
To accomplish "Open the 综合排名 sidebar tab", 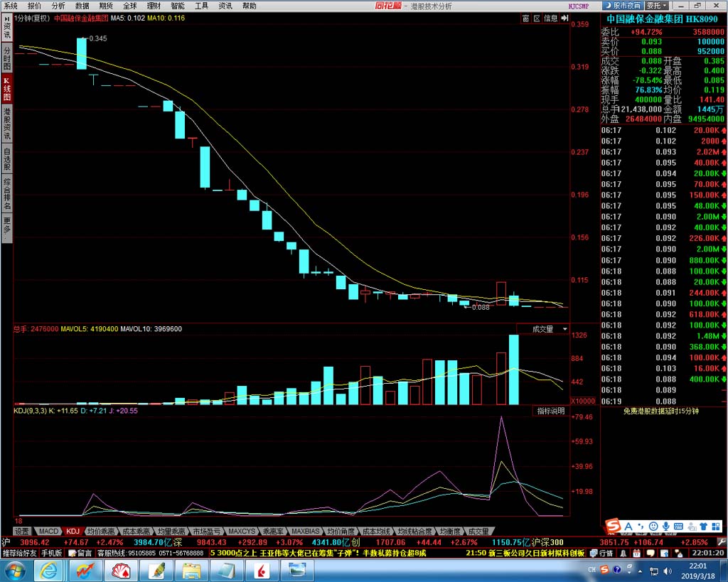I will [6, 193].
